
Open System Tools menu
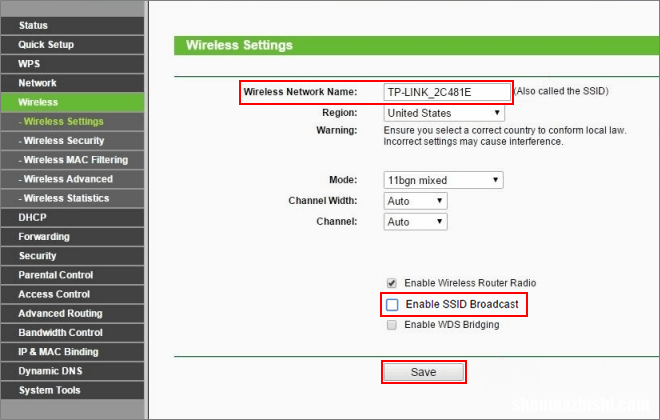[x=72, y=390]
